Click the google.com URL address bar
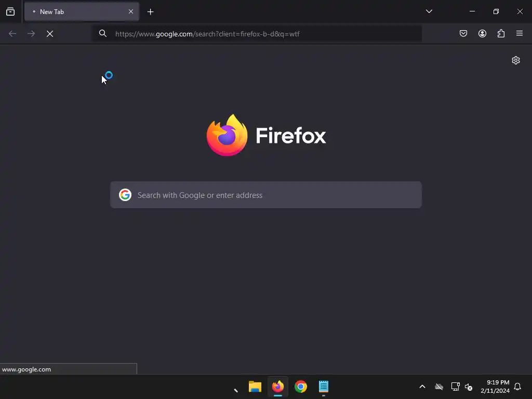This screenshot has width=532, height=399. [257, 34]
